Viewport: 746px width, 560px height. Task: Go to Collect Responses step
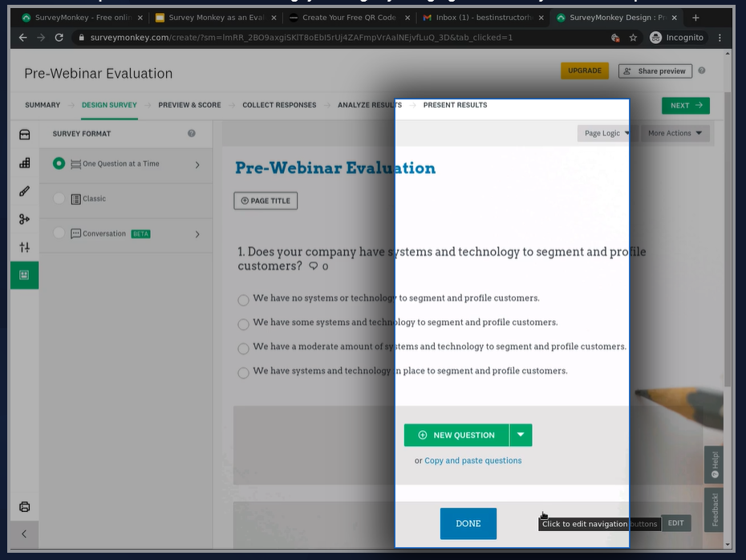pos(279,104)
